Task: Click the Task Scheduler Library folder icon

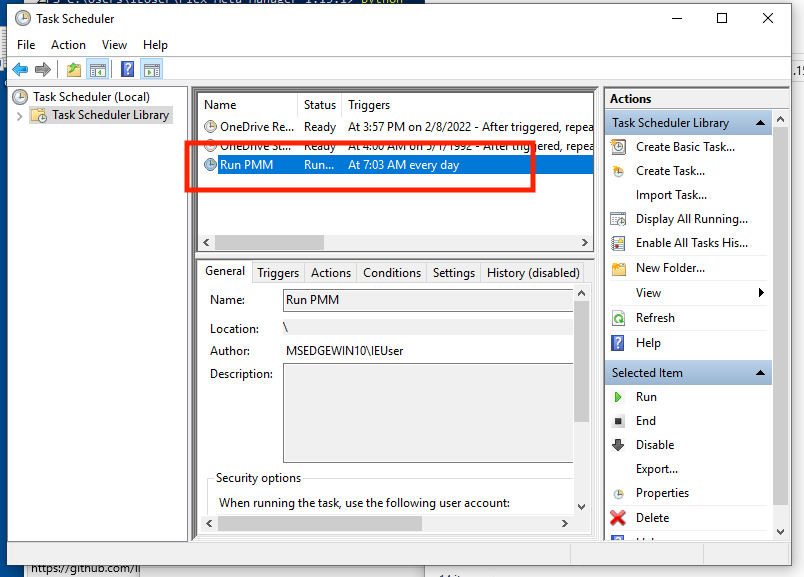Action: click(x=39, y=115)
